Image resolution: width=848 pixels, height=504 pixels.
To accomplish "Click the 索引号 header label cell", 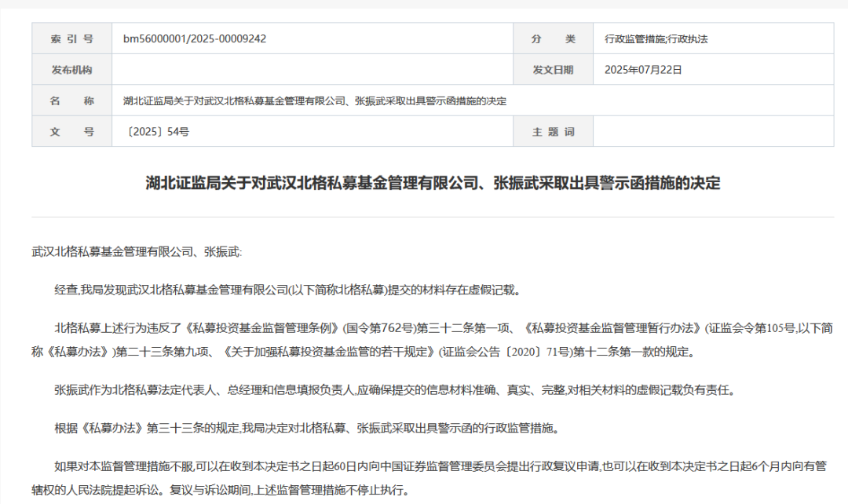I will pyautogui.click(x=70, y=37).
